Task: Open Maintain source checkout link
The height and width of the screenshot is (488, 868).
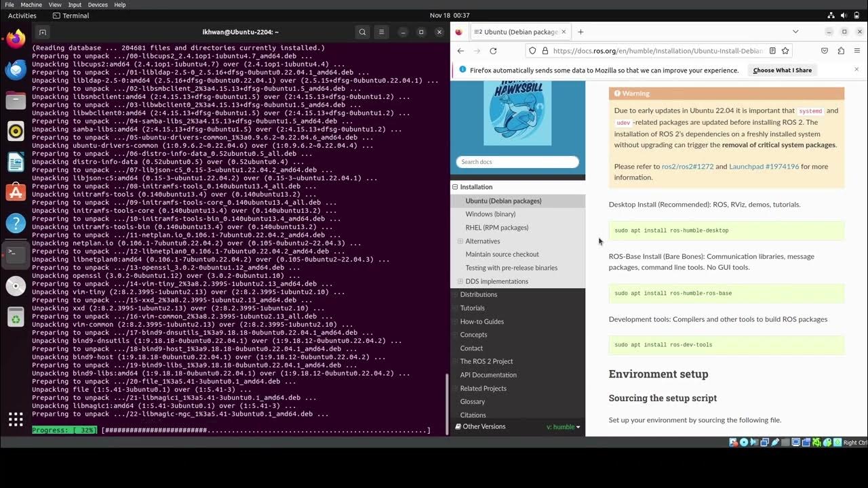Action: point(502,254)
